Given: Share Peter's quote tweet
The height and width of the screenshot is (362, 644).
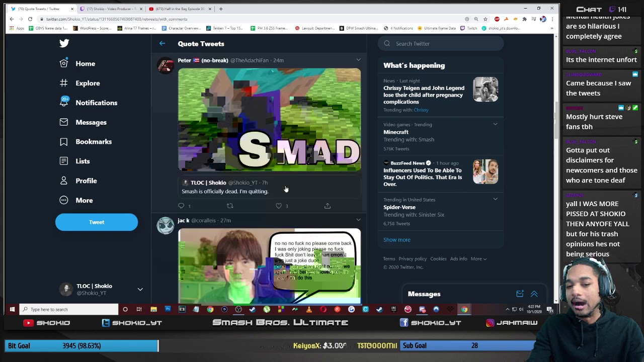Looking at the screenshot, I should click(328, 206).
